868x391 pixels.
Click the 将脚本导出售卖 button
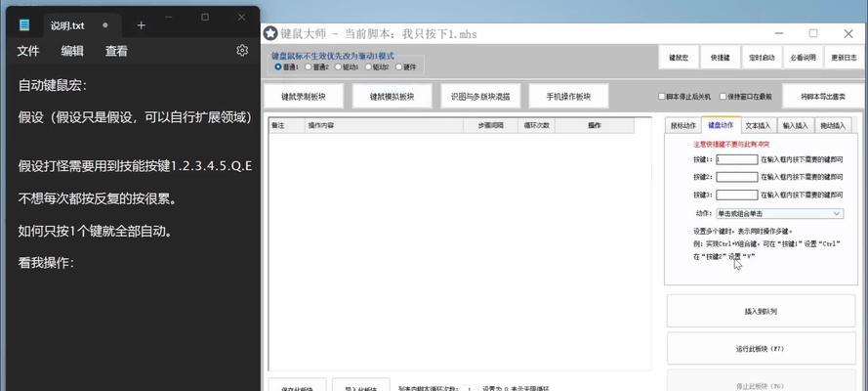click(823, 97)
